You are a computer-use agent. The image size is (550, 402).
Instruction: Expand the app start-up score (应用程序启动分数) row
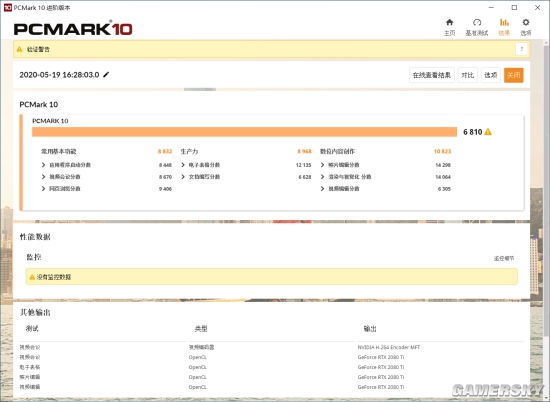(106, 165)
